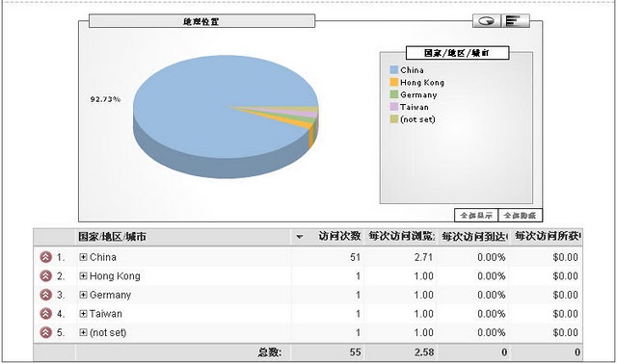Image resolution: width=617 pixels, height=364 pixels.
Task: Expand the Germany row in table
Action: [83, 295]
